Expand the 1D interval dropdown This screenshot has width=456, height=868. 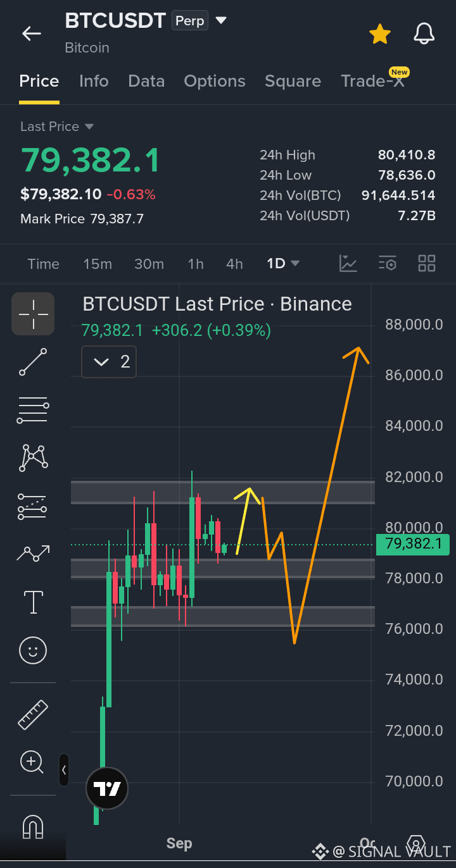pos(283,264)
